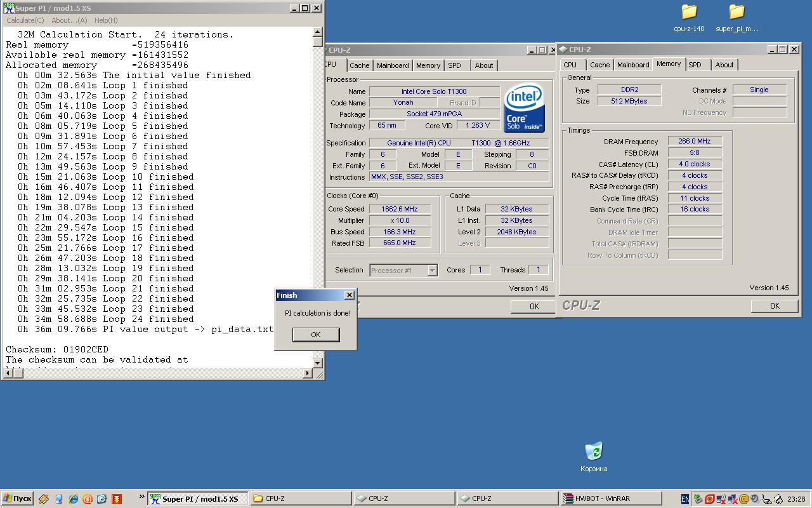Activate the CPU-Z folder taskbar button
Screen dimensions: 812x508
click(x=301, y=499)
